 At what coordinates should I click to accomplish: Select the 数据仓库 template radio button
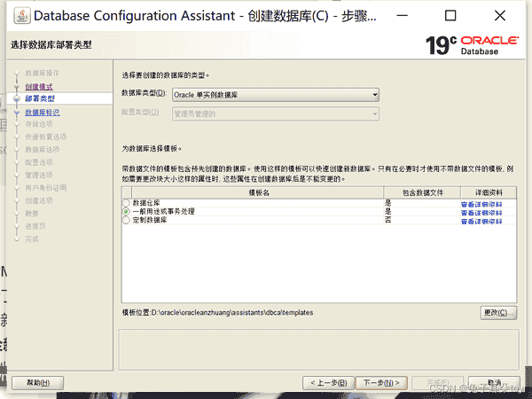pos(126,203)
